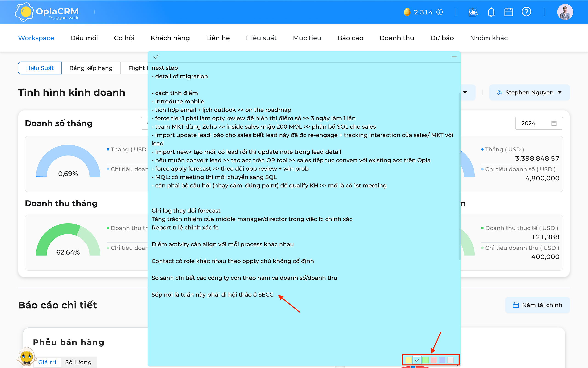
Task: Choose the selected cyan note color
Action: tap(417, 360)
